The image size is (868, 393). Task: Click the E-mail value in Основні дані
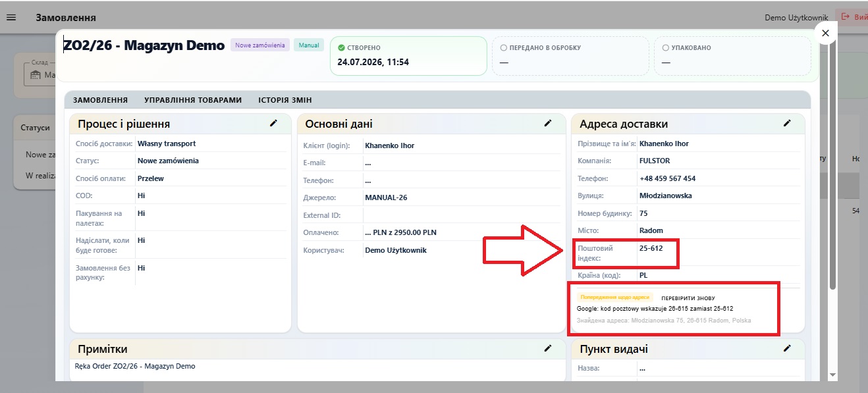tap(368, 163)
